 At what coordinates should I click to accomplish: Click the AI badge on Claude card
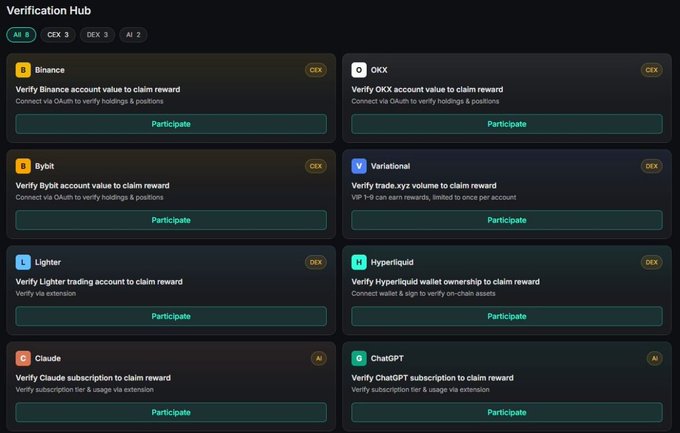pos(319,358)
